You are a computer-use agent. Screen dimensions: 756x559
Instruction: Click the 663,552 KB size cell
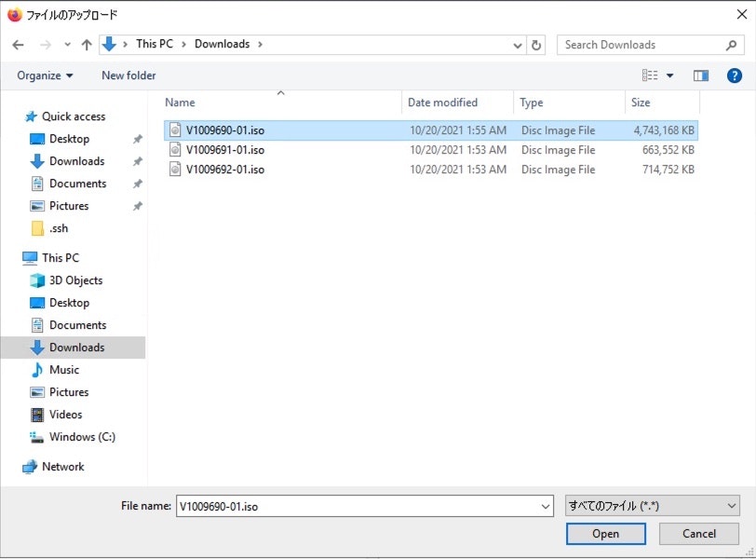pos(668,150)
